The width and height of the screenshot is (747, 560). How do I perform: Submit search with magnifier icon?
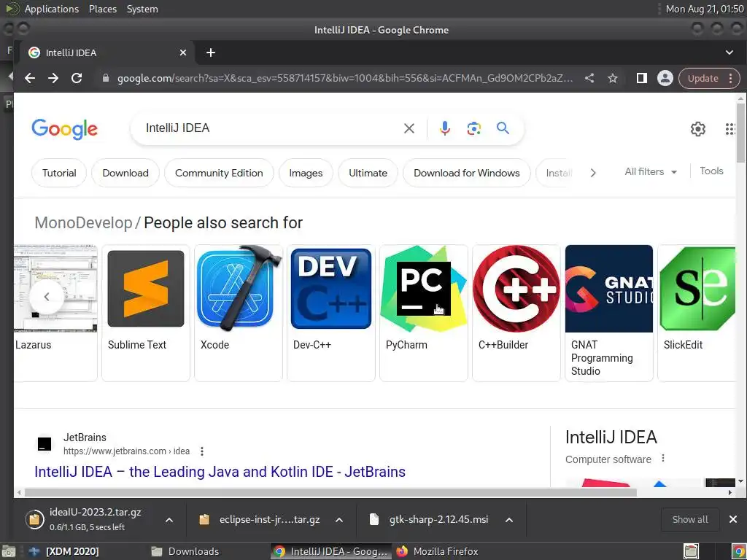point(503,128)
